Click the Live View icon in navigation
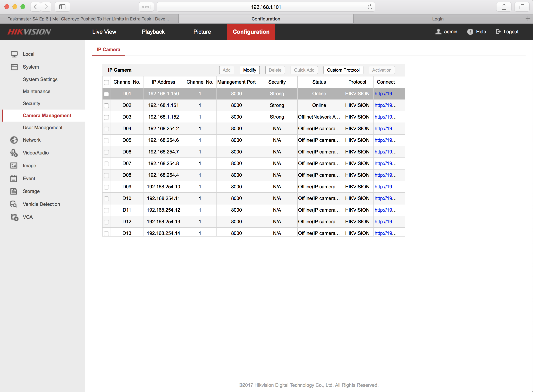The height and width of the screenshot is (392, 533). (x=104, y=31)
